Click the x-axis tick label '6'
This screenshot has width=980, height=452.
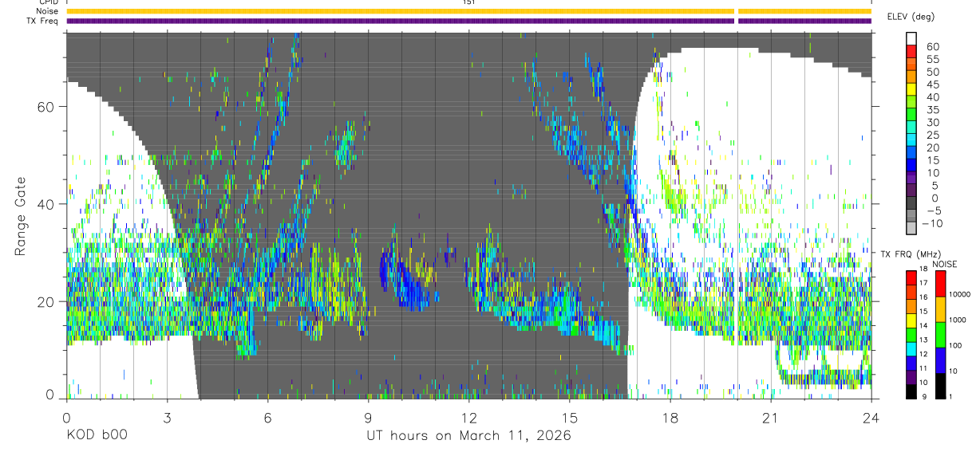(x=268, y=417)
